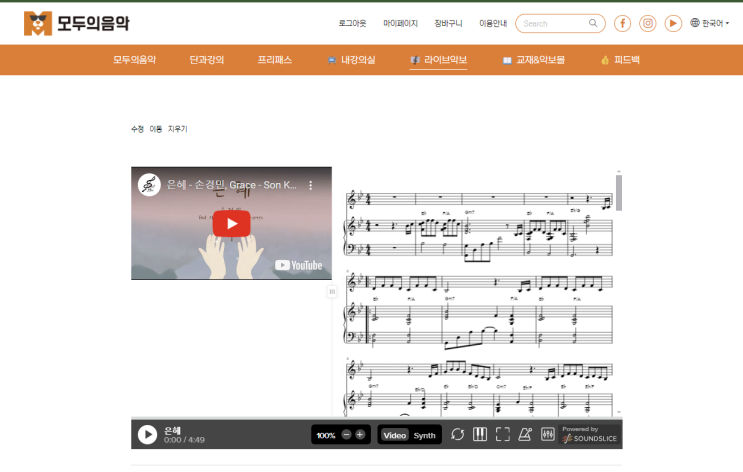Open the Instagram page icon
This screenshot has width=743, height=472.
tap(647, 23)
